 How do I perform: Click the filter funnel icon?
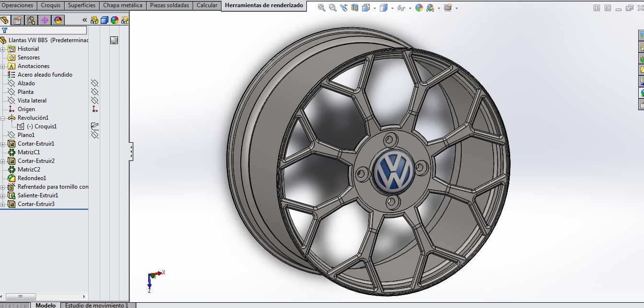4,30
